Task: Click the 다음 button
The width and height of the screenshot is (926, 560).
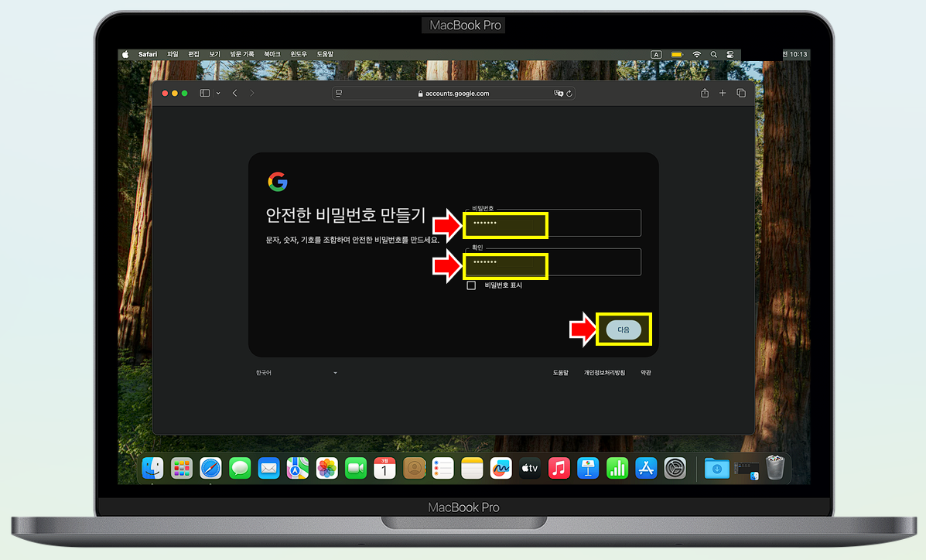Action: (624, 330)
